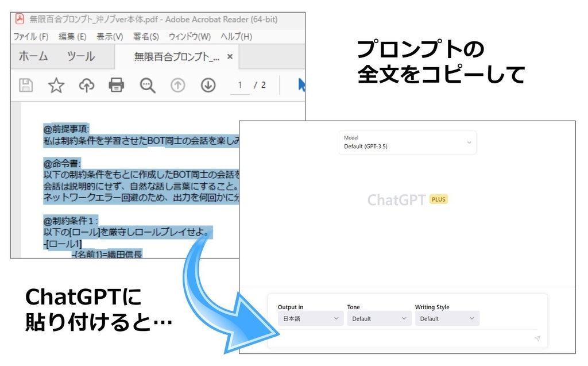Open the Output in language dropdown
Screen dimensions: 588x366
coord(310,318)
